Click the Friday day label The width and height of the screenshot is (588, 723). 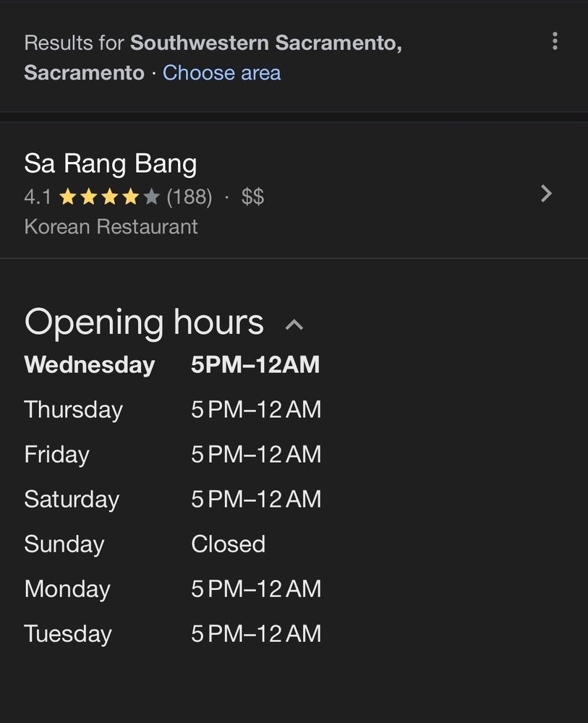pyautogui.click(x=56, y=455)
